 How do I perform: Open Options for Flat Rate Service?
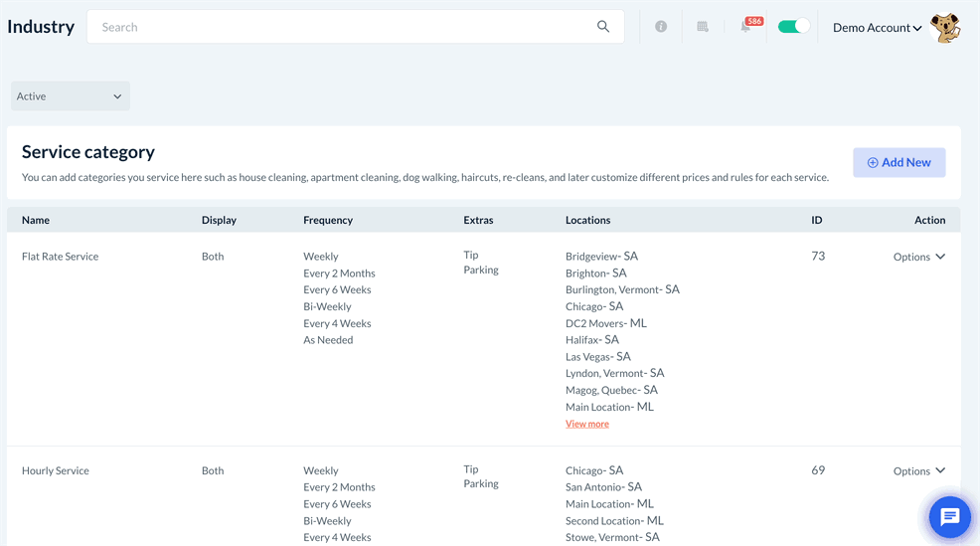[918, 257]
